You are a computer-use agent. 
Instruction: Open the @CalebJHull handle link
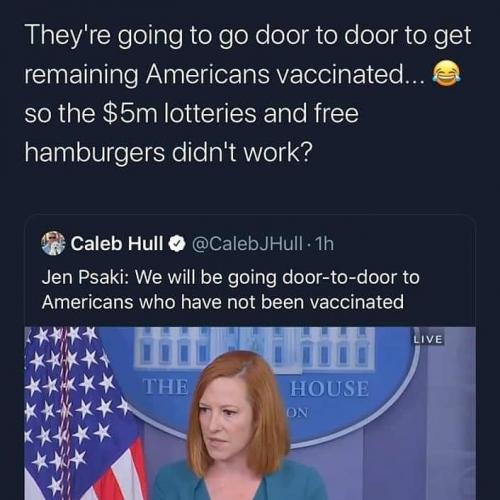[x=247, y=244]
